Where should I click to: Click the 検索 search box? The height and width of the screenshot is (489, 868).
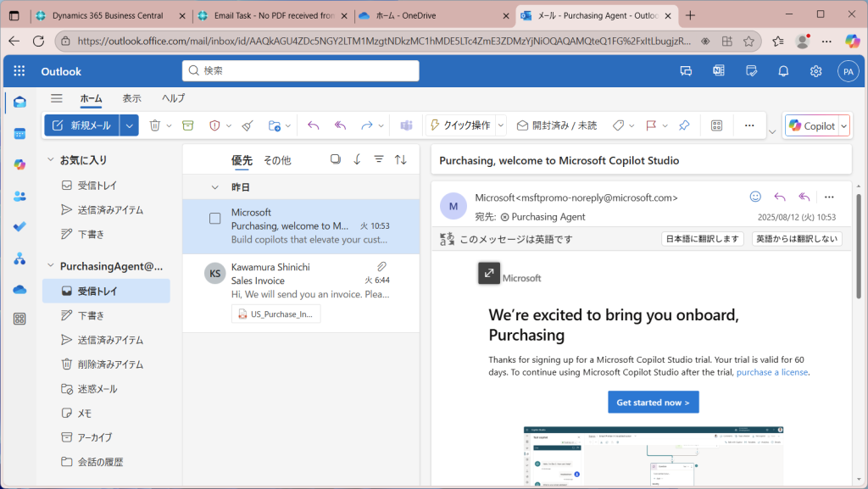[301, 71]
